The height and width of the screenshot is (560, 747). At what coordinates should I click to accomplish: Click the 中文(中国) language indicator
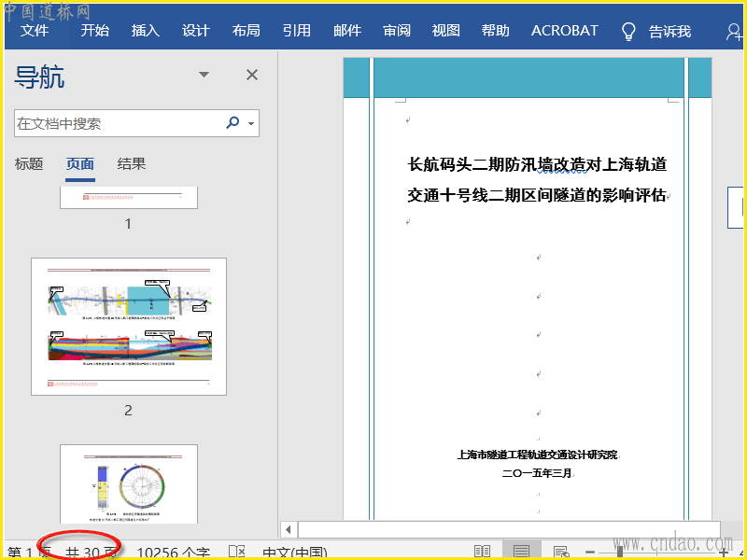[x=295, y=553]
